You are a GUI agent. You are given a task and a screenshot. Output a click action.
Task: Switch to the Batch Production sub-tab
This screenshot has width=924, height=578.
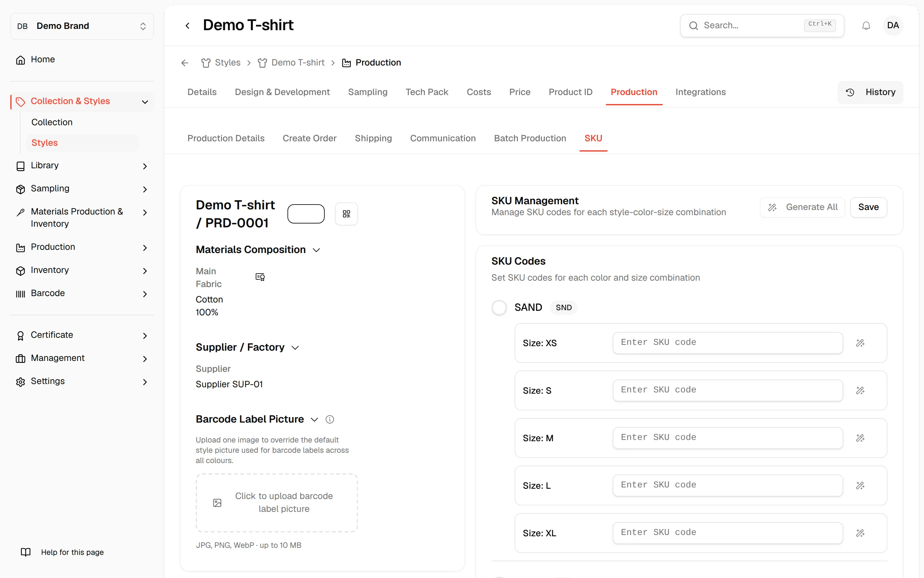coord(530,138)
